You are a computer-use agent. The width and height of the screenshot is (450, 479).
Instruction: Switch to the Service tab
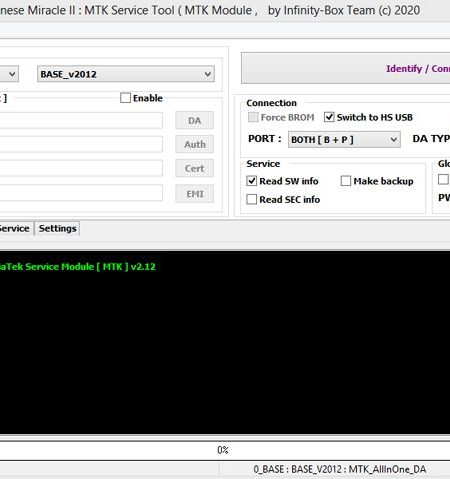14,228
